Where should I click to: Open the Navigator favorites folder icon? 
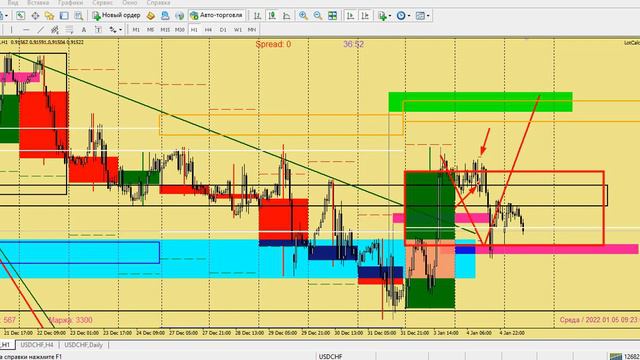click(x=49, y=16)
